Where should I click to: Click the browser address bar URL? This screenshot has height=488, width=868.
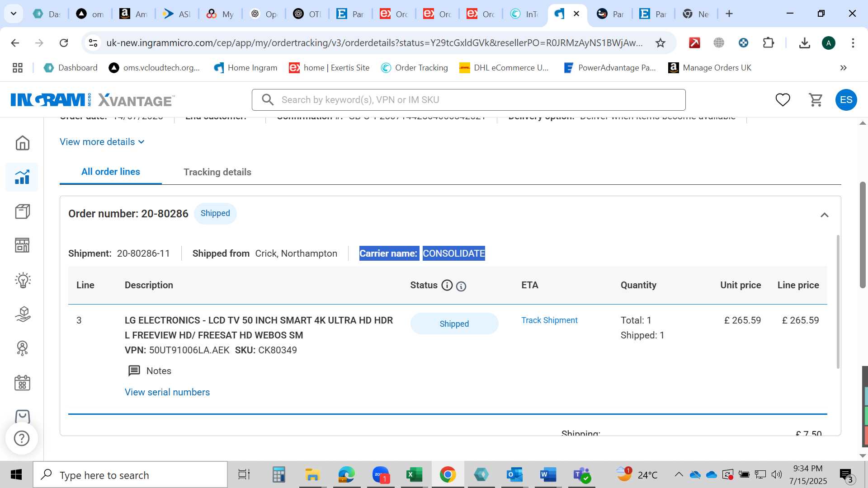point(374,43)
